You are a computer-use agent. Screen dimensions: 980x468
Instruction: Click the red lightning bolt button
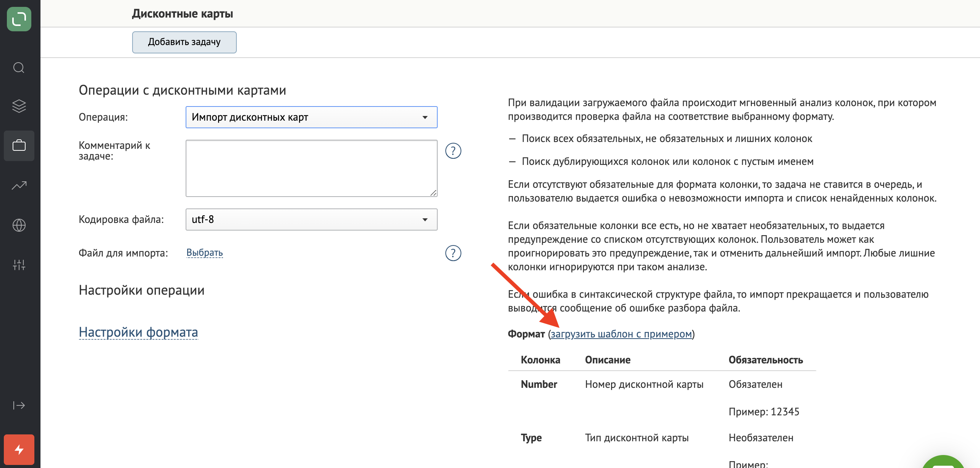click(x=19, y=450)
